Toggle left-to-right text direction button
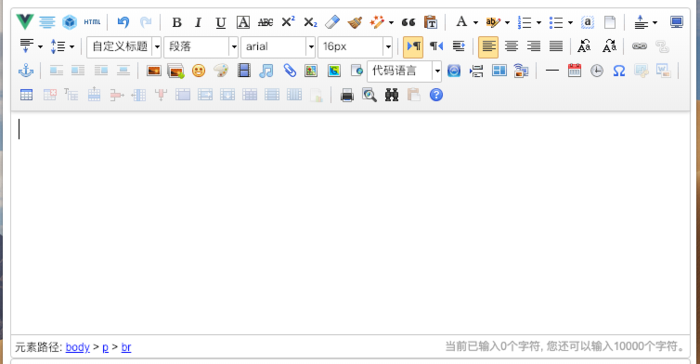This screenshot has height=364, width=700. point(413,46)
